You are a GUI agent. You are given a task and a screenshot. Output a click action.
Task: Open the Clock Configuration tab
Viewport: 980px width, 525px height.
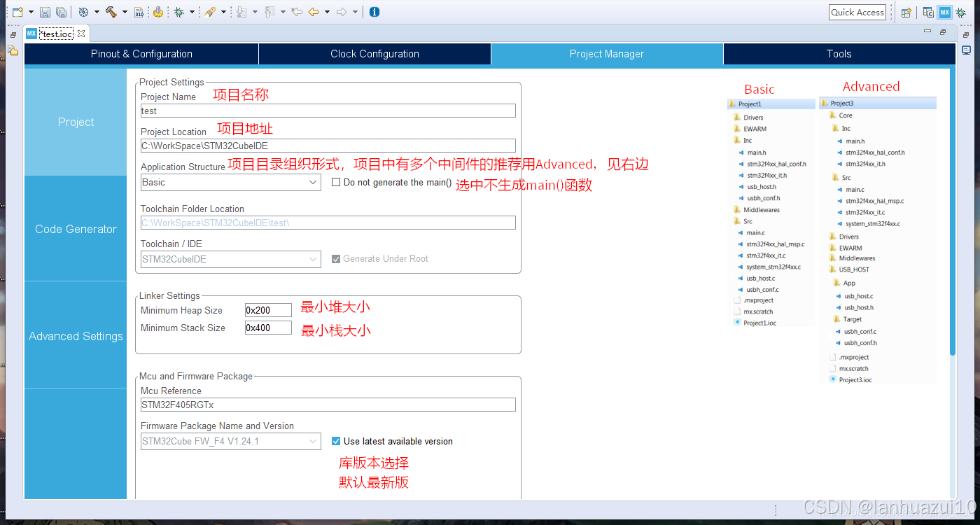tap(374, 54)
